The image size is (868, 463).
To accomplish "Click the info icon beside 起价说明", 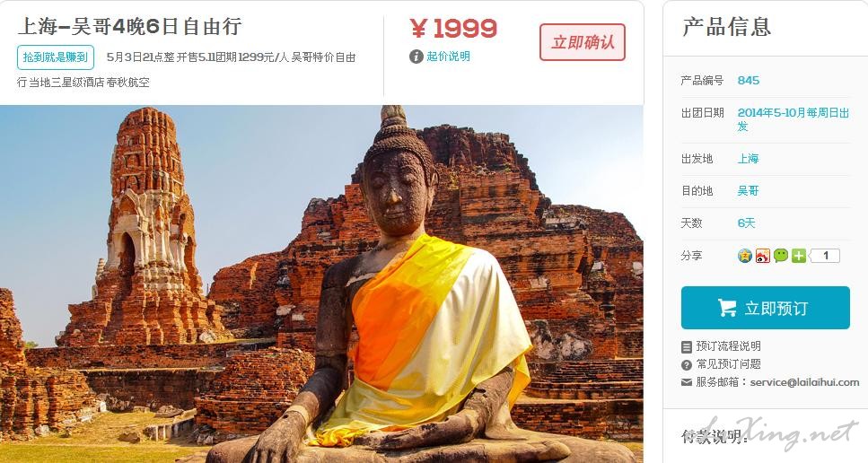I will (416, 57).
